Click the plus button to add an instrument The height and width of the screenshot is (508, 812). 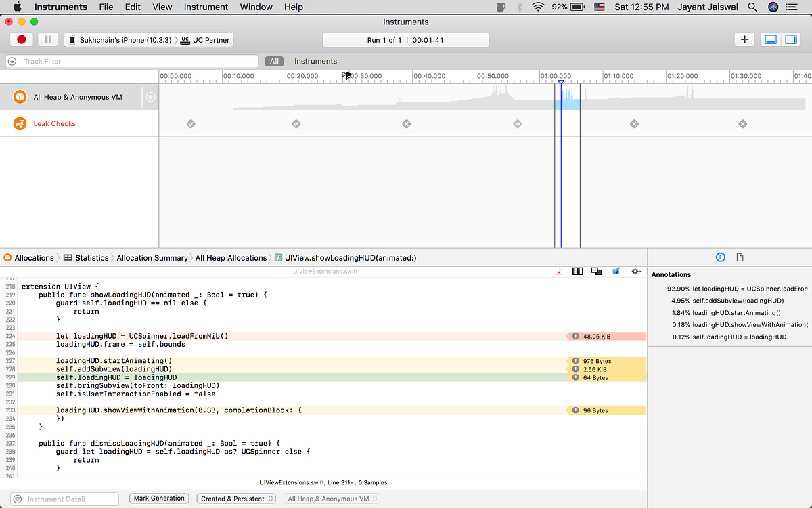coord(744,39)
